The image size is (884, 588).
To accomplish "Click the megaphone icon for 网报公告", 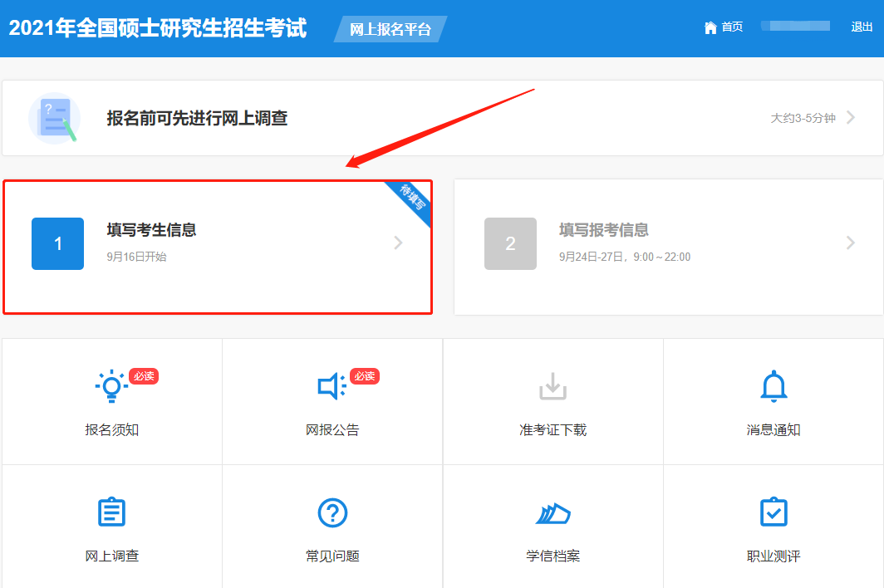I will pos(331,386).
